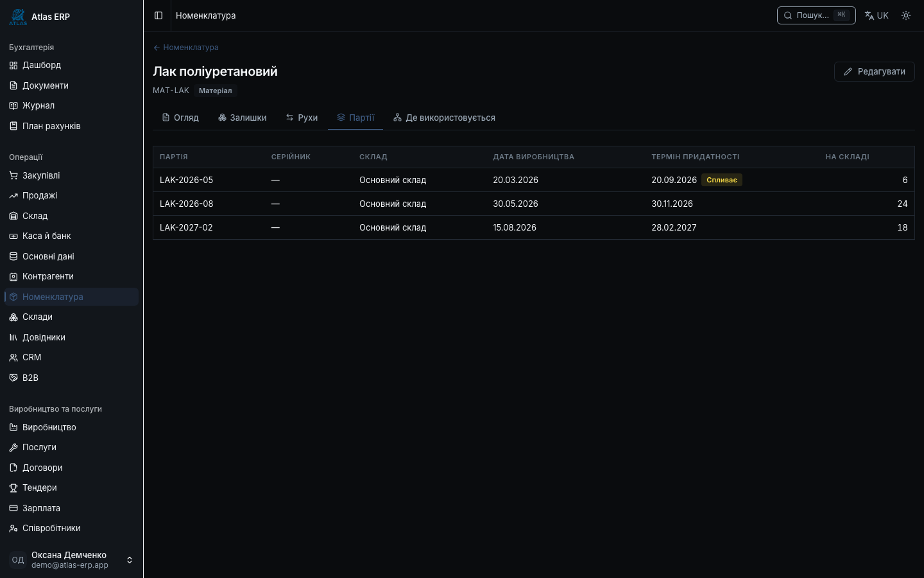Viewport: 924px width, 578px height.
Task: Click the B2B handshake icon
Action: point(13,378)
